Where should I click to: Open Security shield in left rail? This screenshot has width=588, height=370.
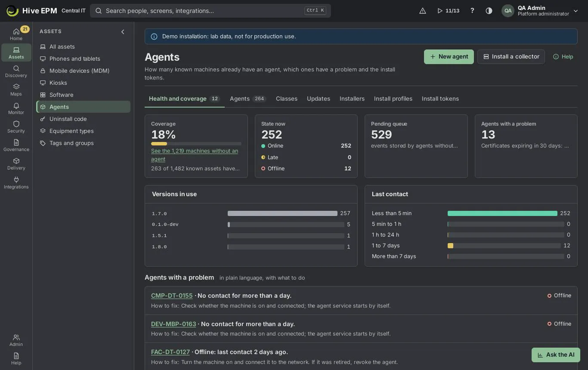pyautogui.click(x=16, y=126)
